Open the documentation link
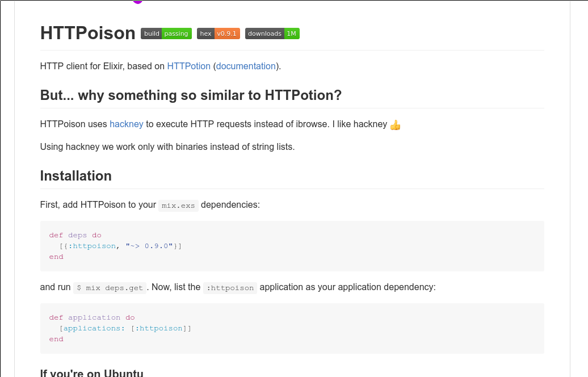 pyautogui.click(x=246, y=66)
